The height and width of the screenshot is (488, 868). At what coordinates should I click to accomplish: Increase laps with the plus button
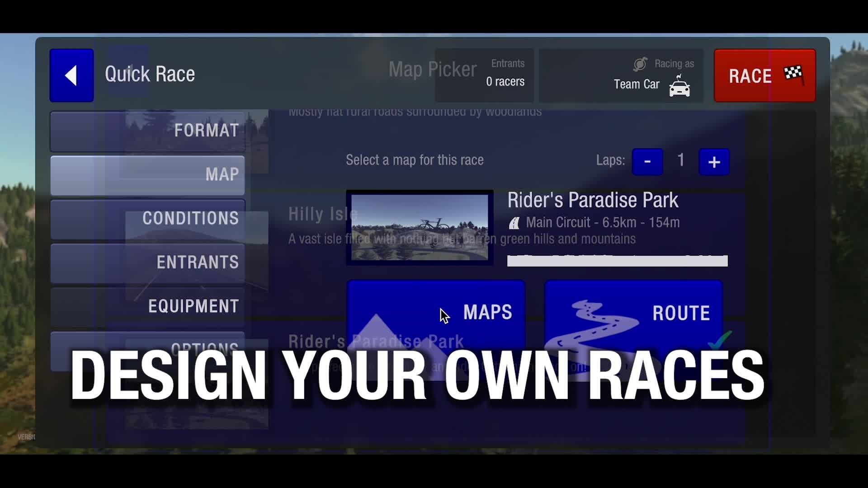coord(714,162)
